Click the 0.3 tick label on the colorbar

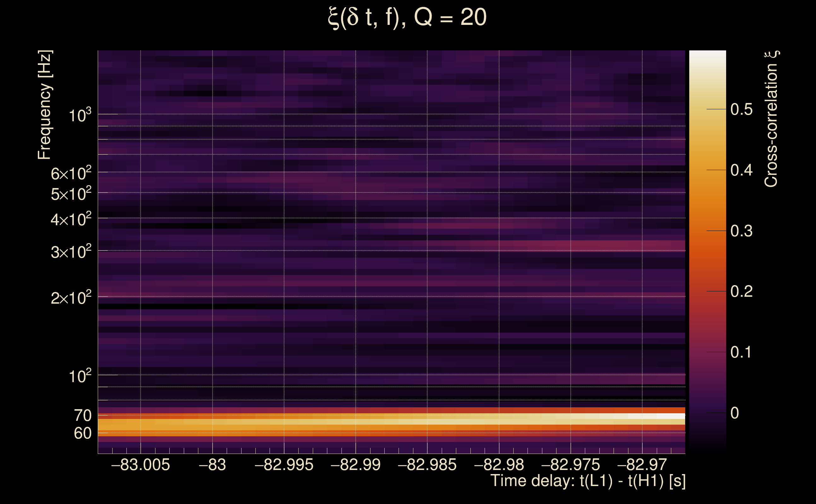coord(741,231)
